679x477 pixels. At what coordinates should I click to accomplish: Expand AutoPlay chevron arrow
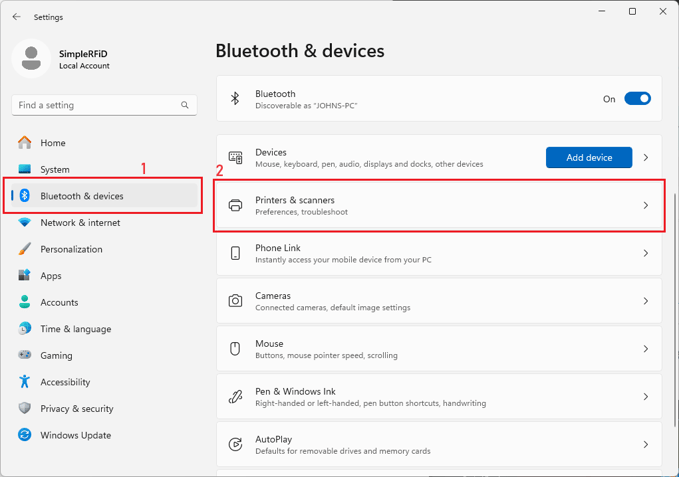646,444
